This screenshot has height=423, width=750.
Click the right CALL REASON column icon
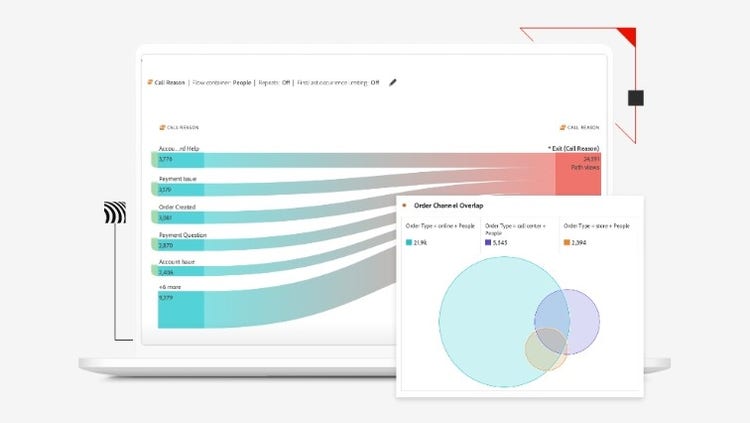[x=564, y=127]
